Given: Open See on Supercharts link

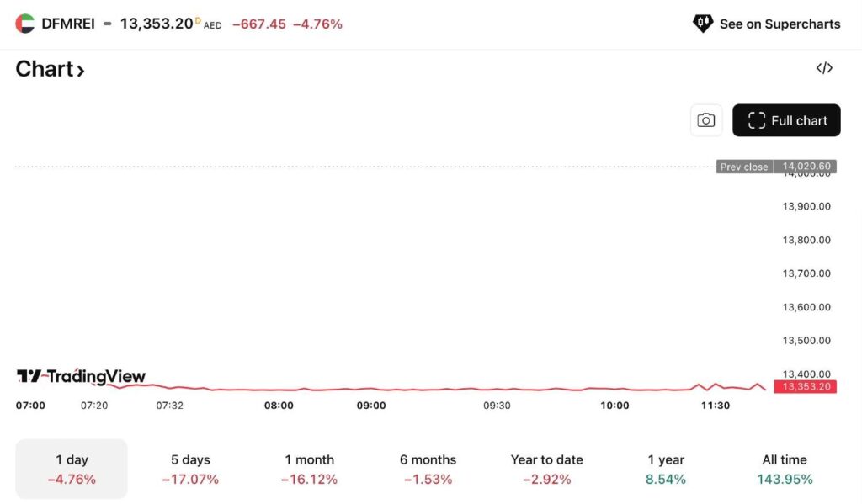Looking at the screenshot, I should pyautogui.click(x=779, y=24).
